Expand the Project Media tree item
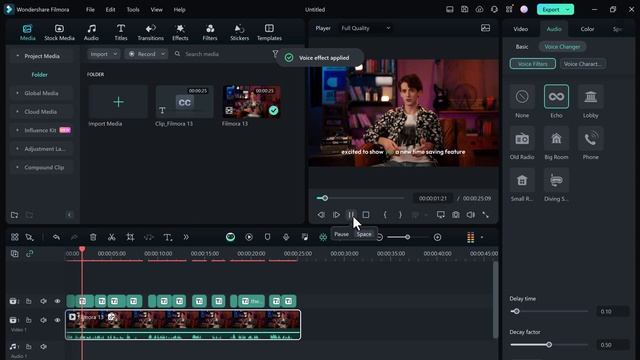 coord(17,56)
